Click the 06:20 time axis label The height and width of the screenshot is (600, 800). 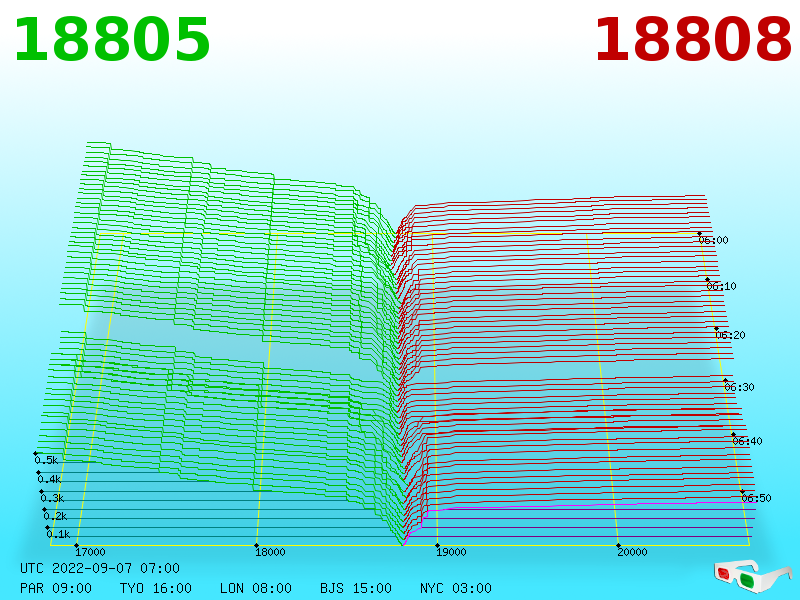click(731, 335)
